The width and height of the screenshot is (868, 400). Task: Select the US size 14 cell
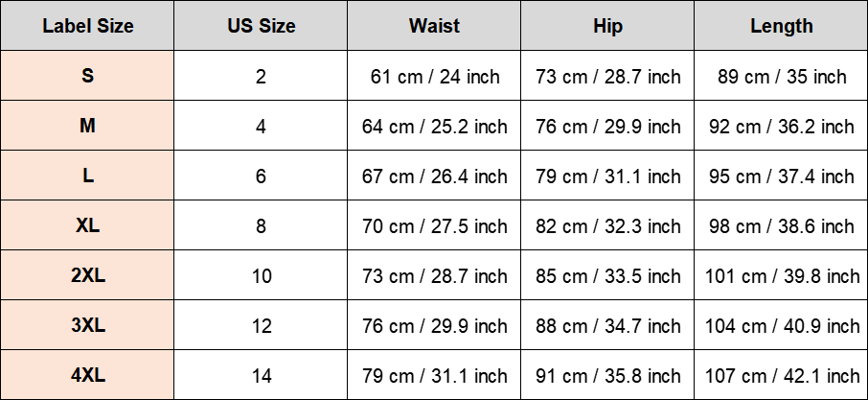click(x=261, y=374)
